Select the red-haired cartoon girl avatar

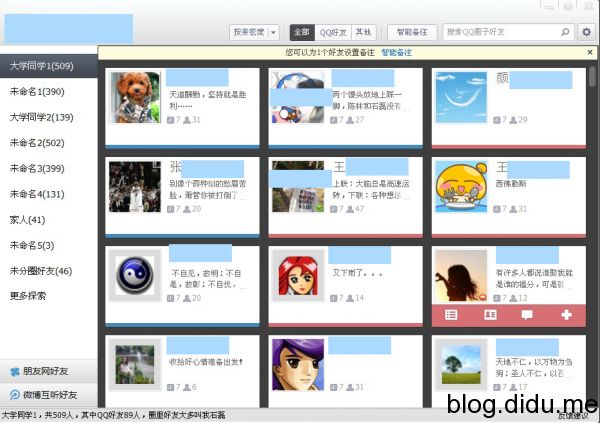(298, 275)
